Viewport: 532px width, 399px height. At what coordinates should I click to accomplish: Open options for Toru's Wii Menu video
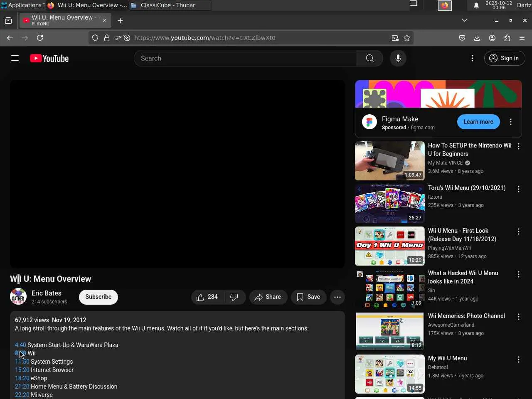tap(519, 189)
